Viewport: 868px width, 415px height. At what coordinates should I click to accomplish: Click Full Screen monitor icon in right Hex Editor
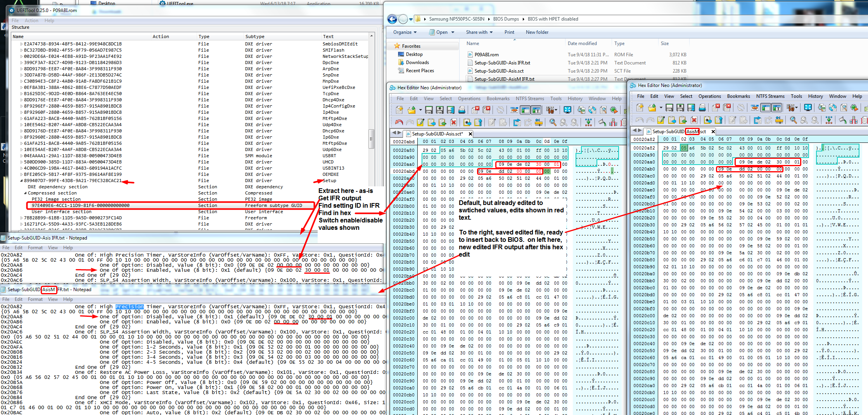(x=808, y=108)
